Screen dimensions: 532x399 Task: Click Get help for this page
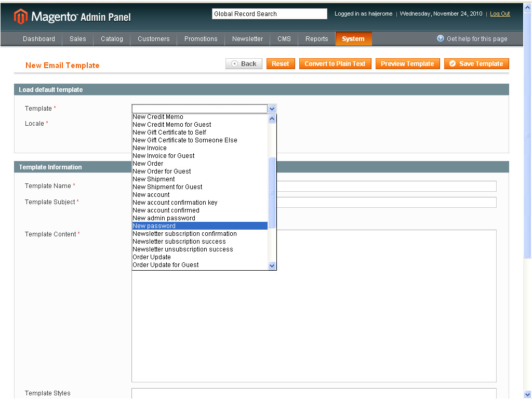tap(477, 38)
